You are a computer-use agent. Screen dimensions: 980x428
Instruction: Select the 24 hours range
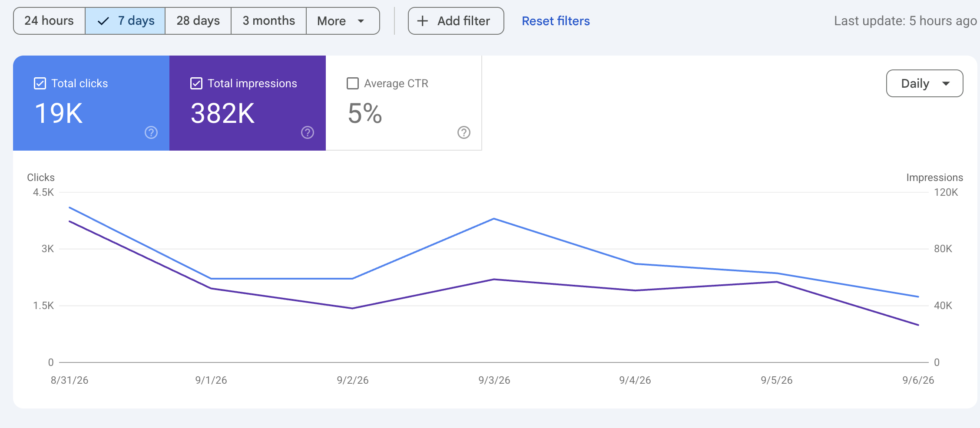pos(49,21)
